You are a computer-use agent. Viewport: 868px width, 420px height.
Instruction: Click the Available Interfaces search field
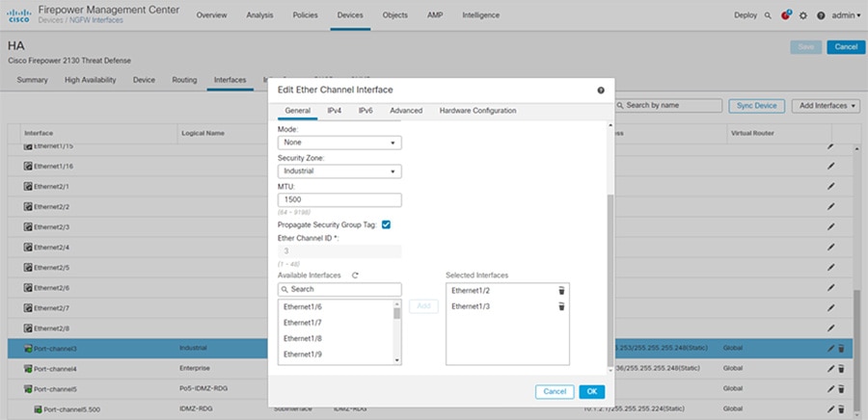pos(339,289)
